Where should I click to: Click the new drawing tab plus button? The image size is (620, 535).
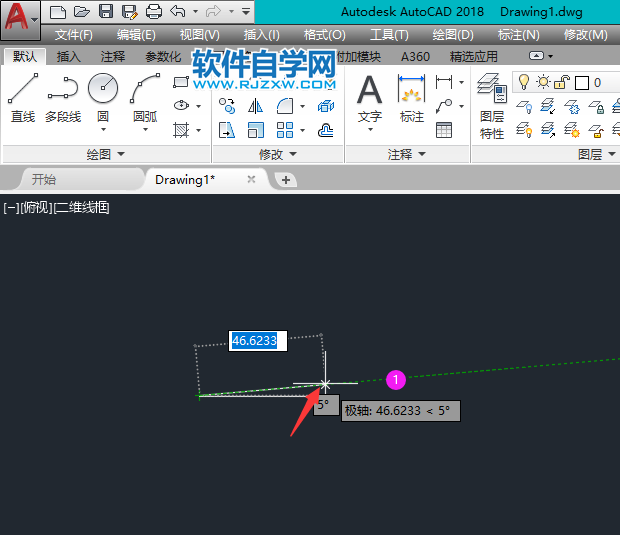tap(285, 180)
